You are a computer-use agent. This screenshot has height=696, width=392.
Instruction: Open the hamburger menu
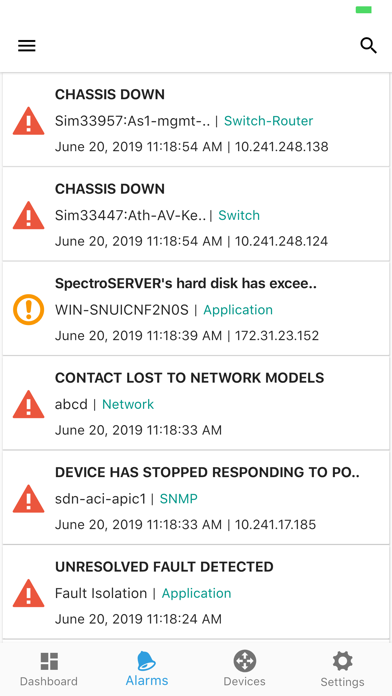(27, 46)
